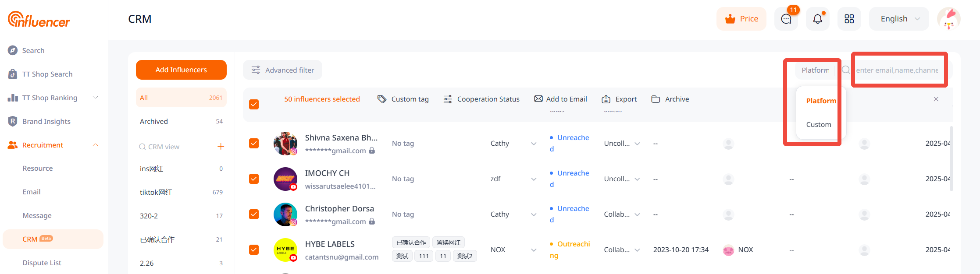Click the plus icon beside CRM view

(x=221, y=147)
